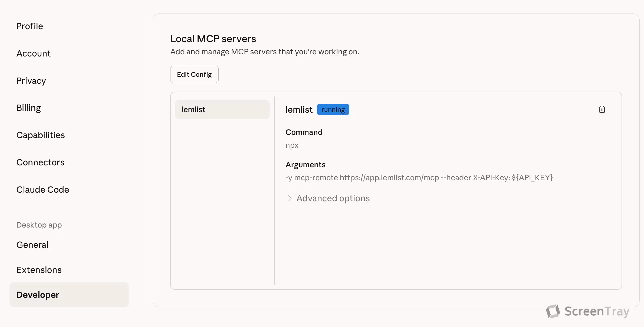Navigate to Billing section
The width and height of the screenshot is (644, 327).
[x=28, y=108]
